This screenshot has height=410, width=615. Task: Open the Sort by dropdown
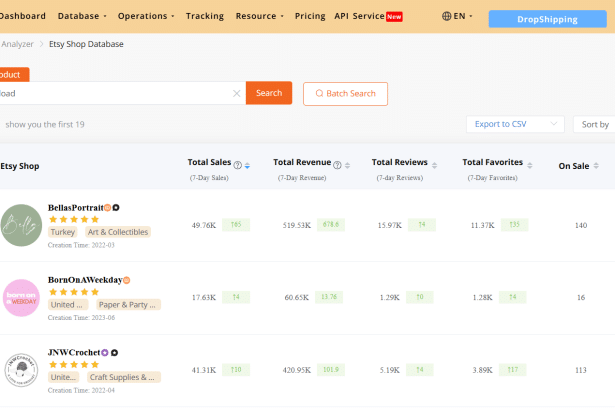pos(594,124)
